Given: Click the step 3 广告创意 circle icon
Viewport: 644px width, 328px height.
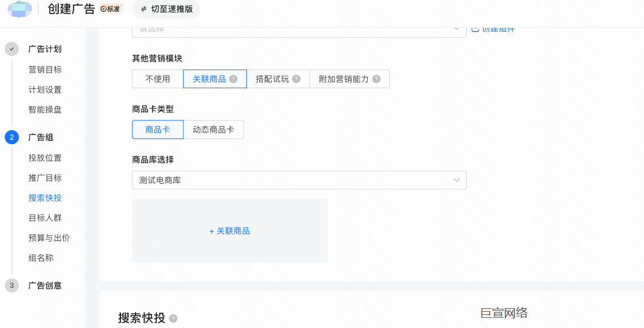Looking at the screenshot, I should [11, 285].
